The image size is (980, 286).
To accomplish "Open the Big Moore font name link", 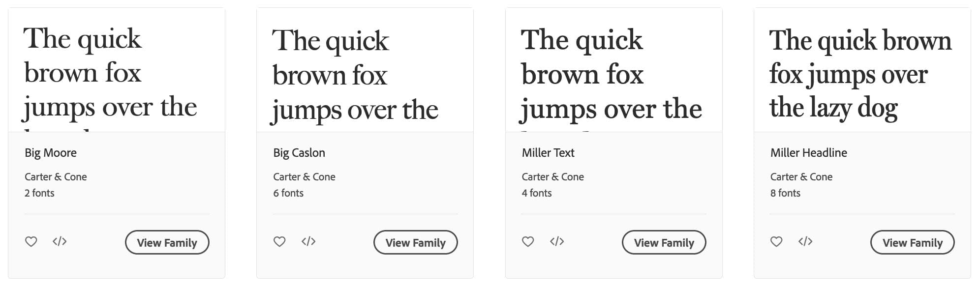I will (51, 153).
